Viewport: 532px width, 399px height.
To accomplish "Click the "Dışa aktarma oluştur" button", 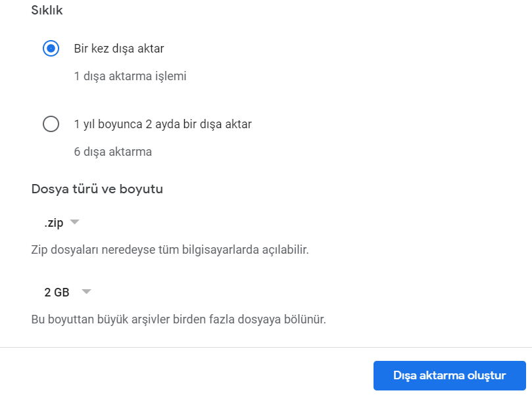I will coord(449,376).
